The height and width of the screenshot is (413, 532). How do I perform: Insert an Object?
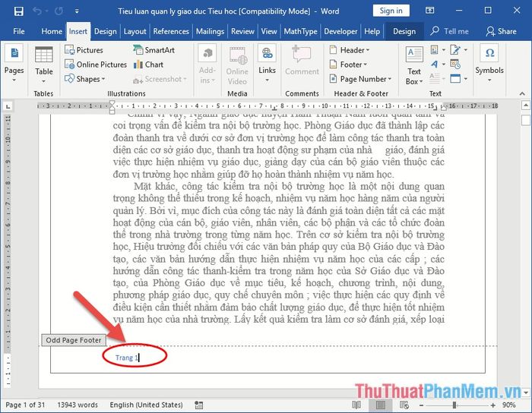455,79
